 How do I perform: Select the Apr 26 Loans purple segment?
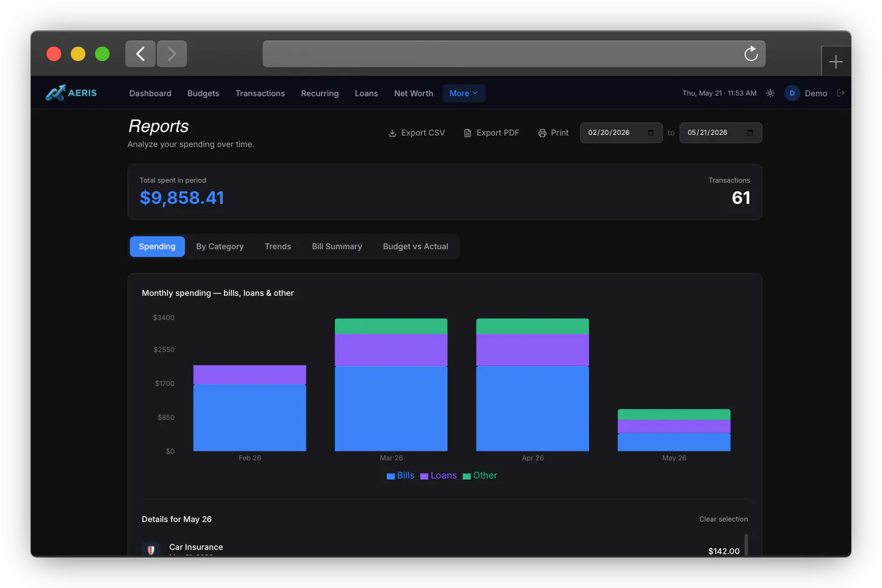pyautogui.click(x=533, y=350)
